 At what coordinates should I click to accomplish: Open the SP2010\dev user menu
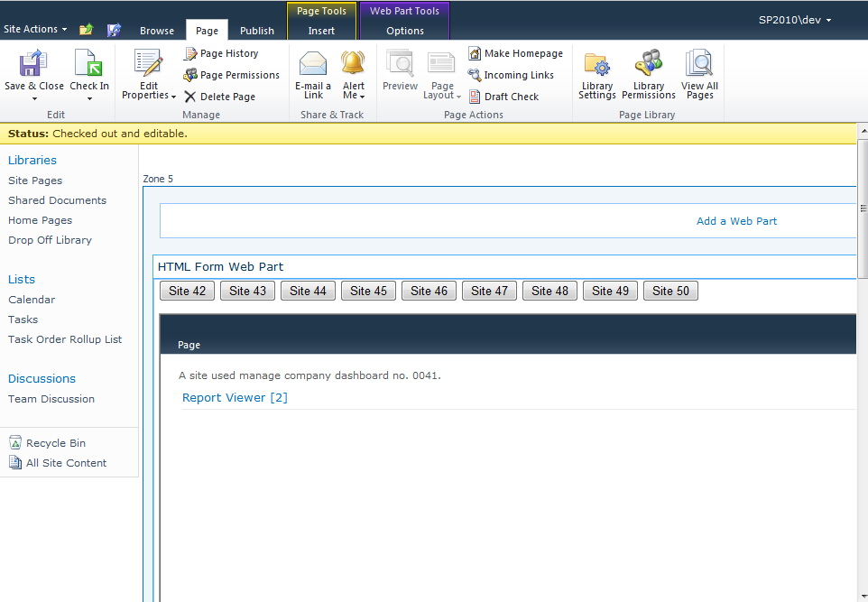[x=794, y=20]
